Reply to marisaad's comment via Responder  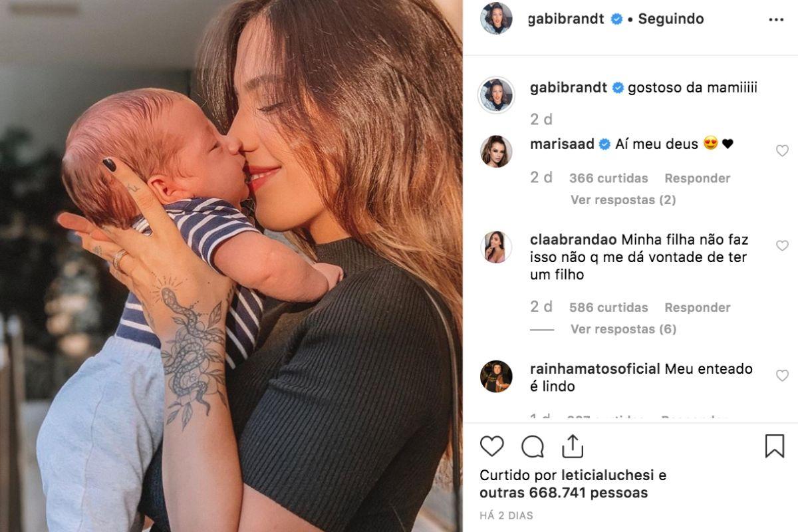[697, 178]
